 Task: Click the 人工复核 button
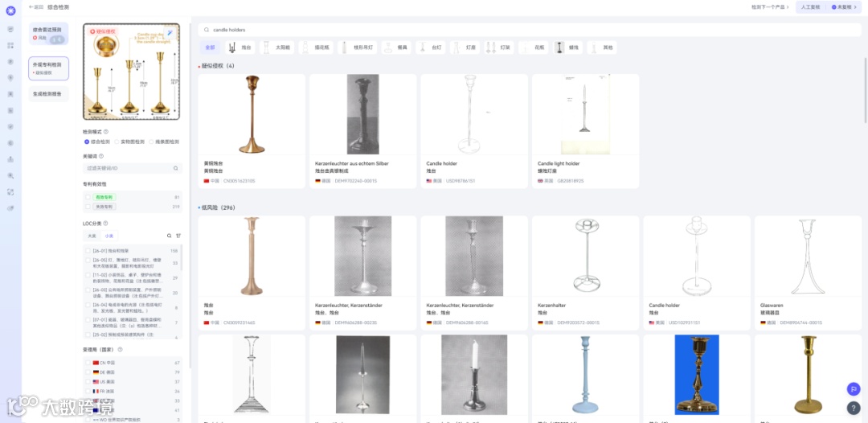tap(810, 7)
